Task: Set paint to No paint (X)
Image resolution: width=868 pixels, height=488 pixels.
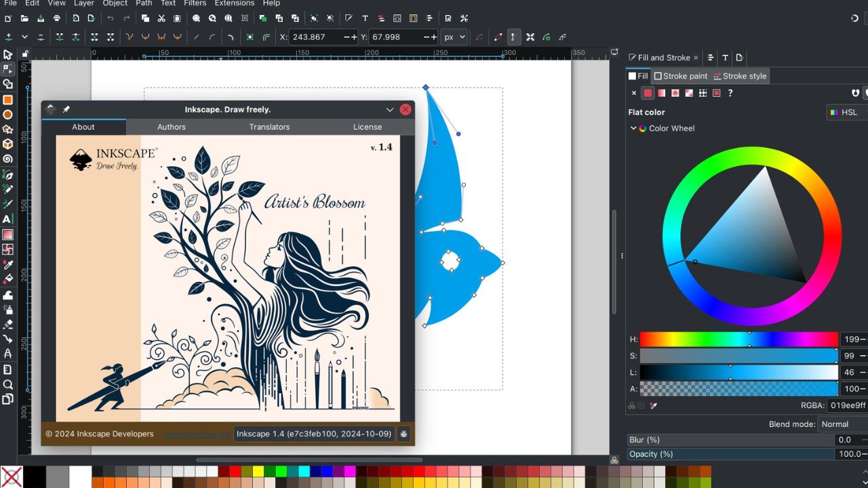Action: click(634, 93)
